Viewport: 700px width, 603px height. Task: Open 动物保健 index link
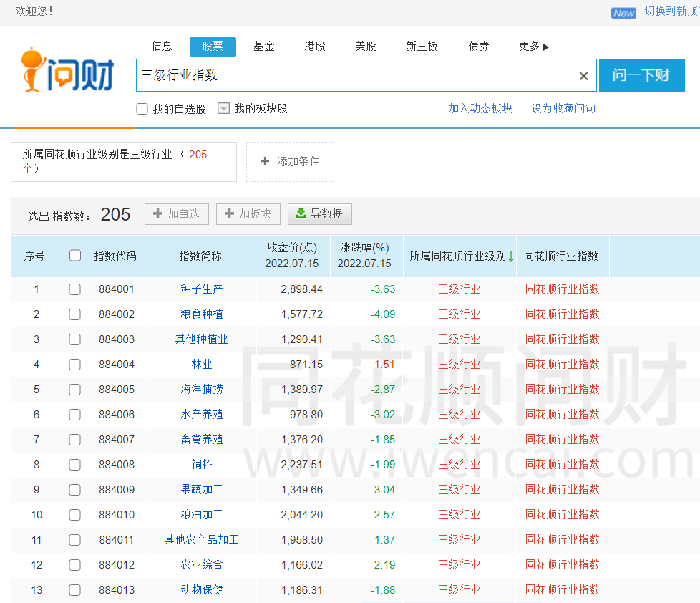tap(202, 589)
